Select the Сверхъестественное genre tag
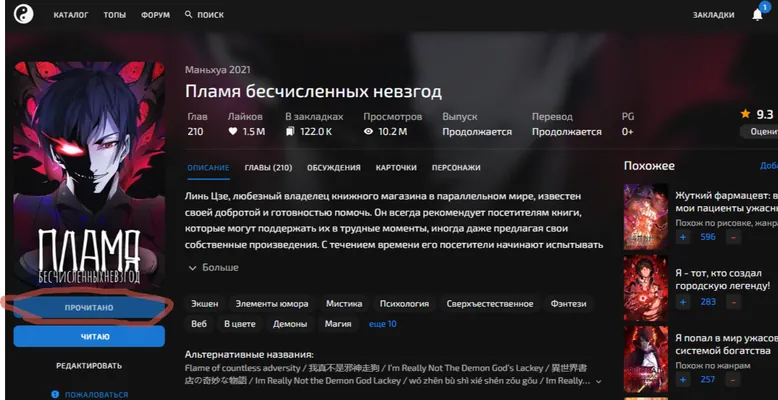Viewport: 778px width, 400px height. point(490,304)
